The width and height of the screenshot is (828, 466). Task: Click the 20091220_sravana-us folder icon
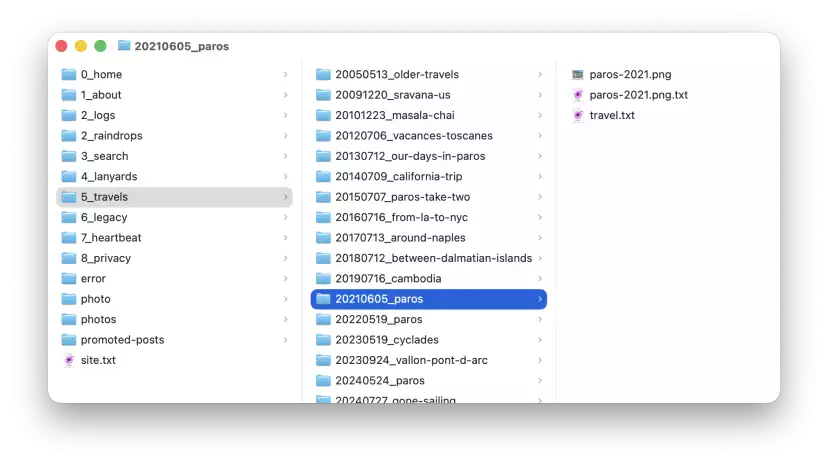(x=323, y=95)
